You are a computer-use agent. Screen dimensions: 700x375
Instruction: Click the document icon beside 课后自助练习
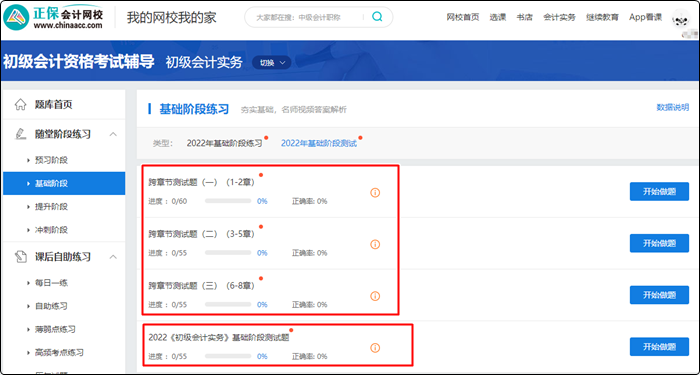point(21,257)
